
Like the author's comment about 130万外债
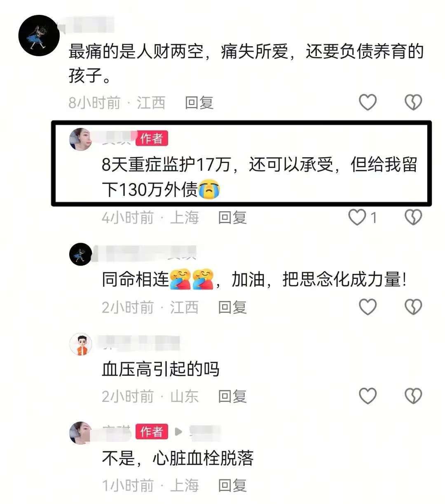pyautogui.click(x=357, y=217)
